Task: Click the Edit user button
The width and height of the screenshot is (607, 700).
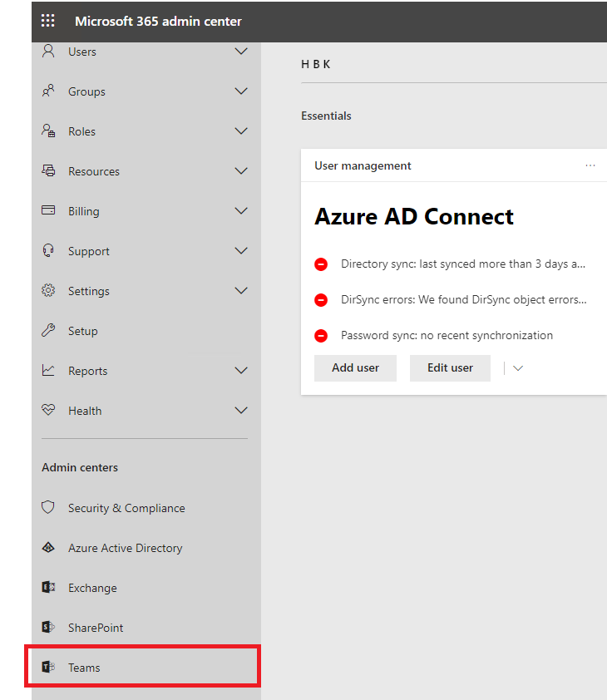Action: [450, 367]
